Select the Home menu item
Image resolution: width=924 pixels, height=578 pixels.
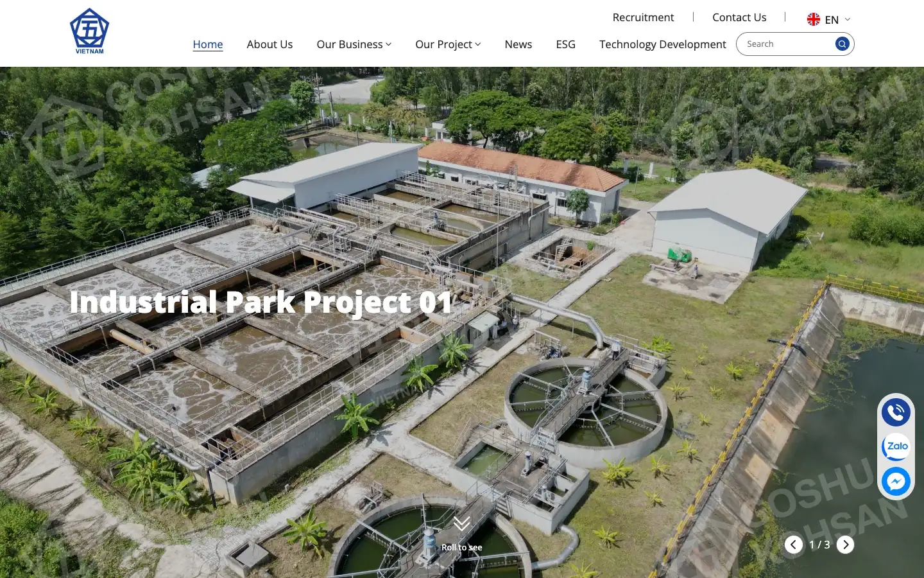(208, 44)
